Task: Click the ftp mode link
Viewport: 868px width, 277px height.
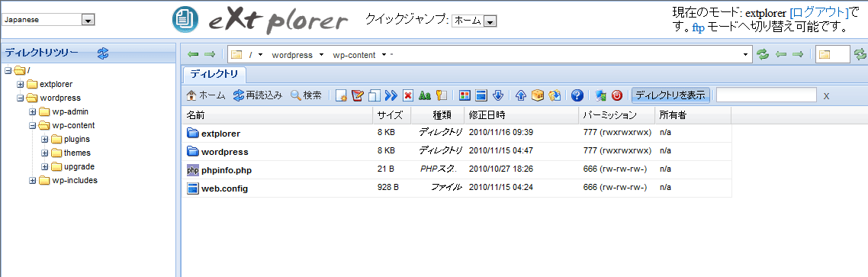Action: (699, 27)
